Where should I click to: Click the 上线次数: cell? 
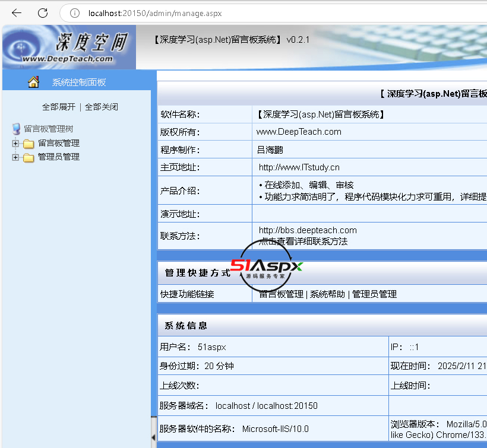pos(273,385)
